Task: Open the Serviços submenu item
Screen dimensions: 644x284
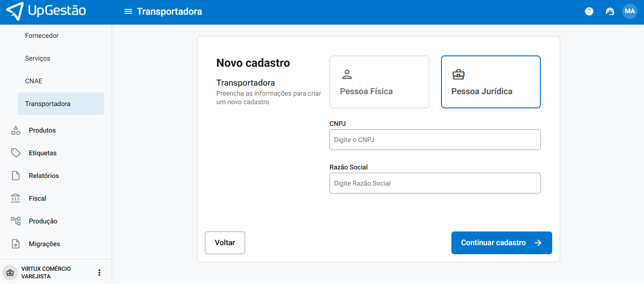Action: point(37,58)
